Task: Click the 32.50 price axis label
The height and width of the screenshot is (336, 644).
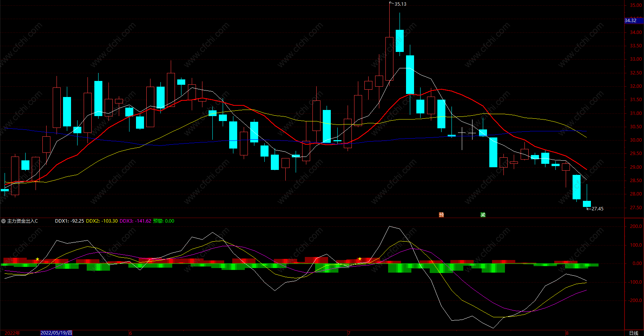Action: [636, 73]
